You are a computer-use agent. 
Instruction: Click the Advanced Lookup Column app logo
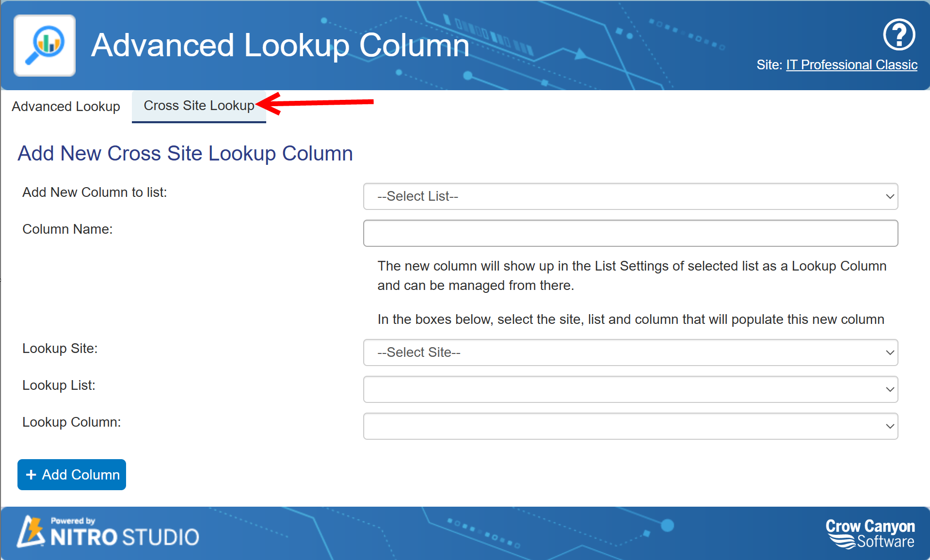pos(45,46)
